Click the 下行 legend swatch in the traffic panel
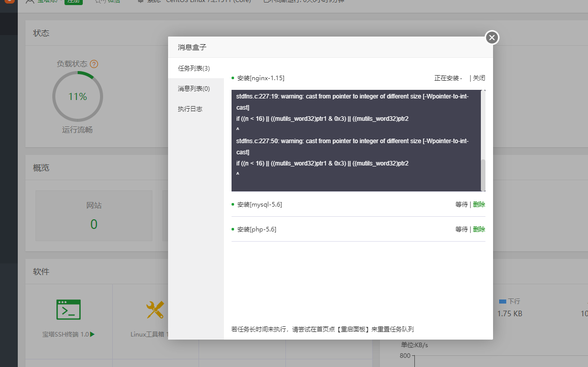Viewport: 588px width, 367px height. pyautogui.click(x=503, y=302)
